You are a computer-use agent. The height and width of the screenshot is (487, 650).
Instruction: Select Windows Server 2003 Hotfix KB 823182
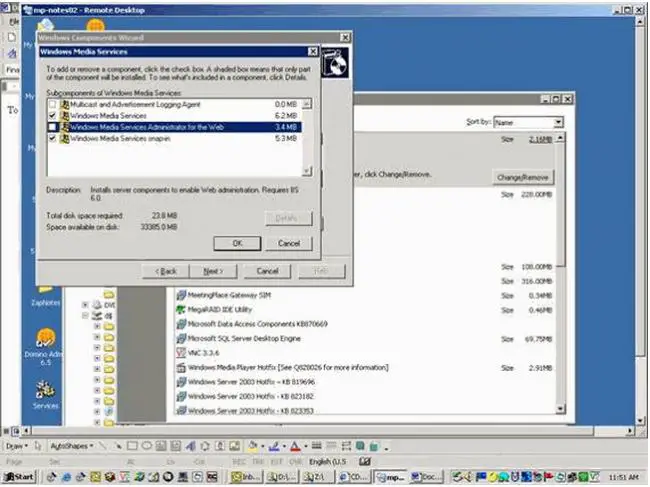pyautogui.click(x=251, y=396)
